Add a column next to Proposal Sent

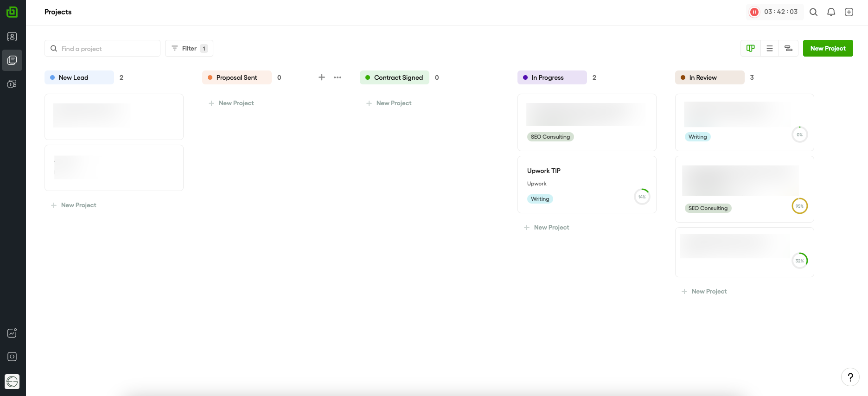[322, 77]
